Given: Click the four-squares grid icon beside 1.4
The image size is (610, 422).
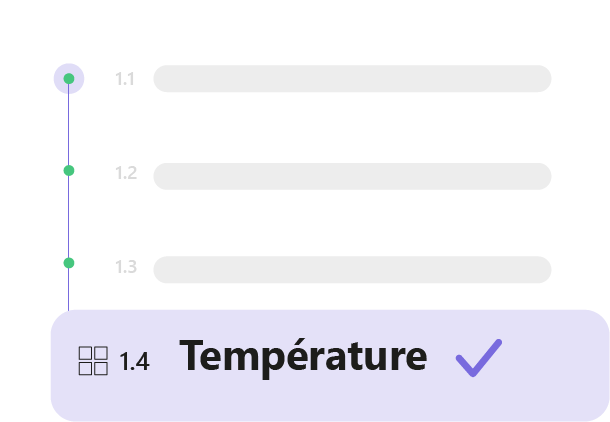Looking at the screenshot, I should click(93, 361).
